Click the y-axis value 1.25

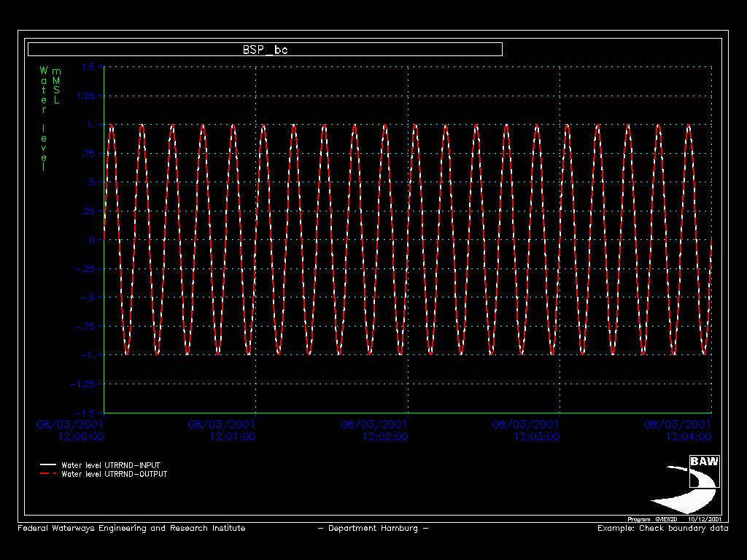(x=86, y=96)
